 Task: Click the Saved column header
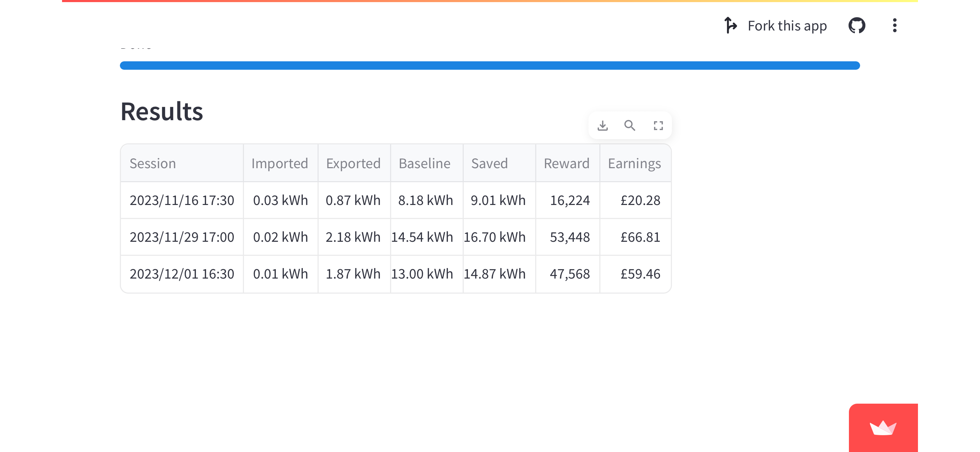pos(499,163)
